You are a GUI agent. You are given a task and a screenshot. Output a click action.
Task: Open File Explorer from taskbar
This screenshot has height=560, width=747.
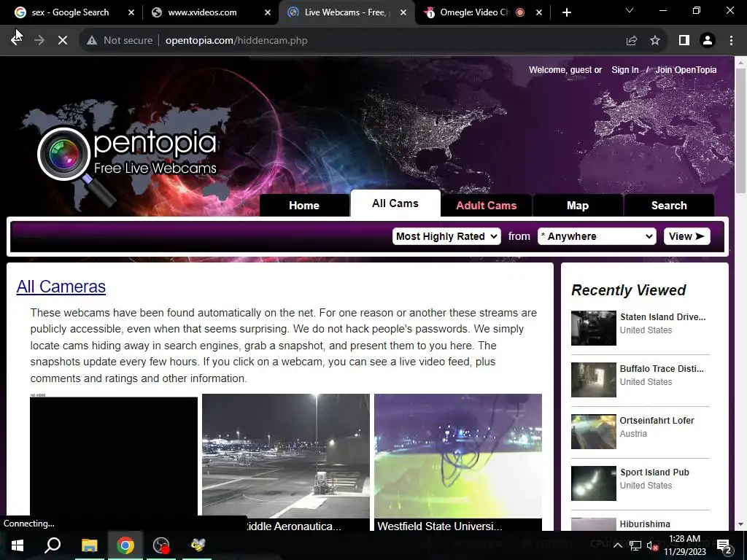coord(89,545)
